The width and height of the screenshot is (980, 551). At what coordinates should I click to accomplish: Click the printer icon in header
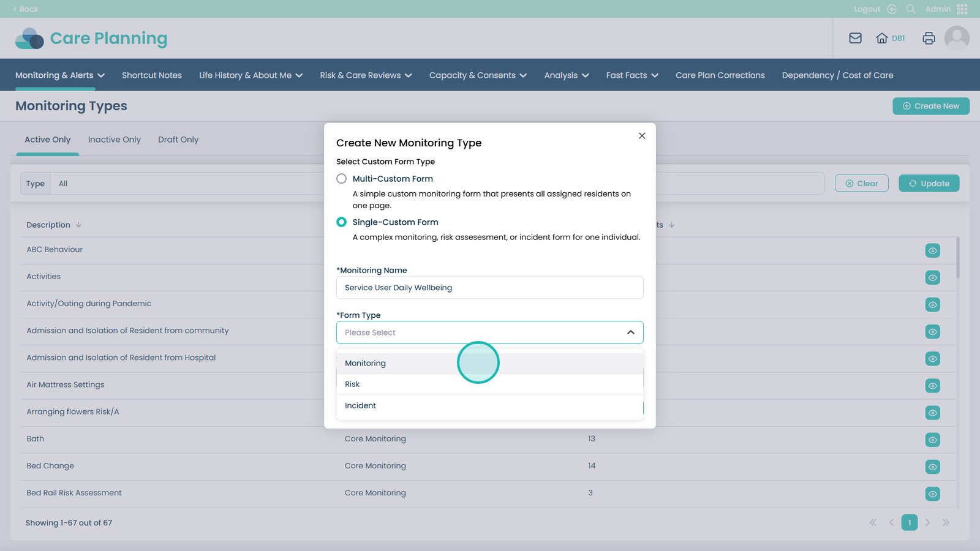point(929,38)
